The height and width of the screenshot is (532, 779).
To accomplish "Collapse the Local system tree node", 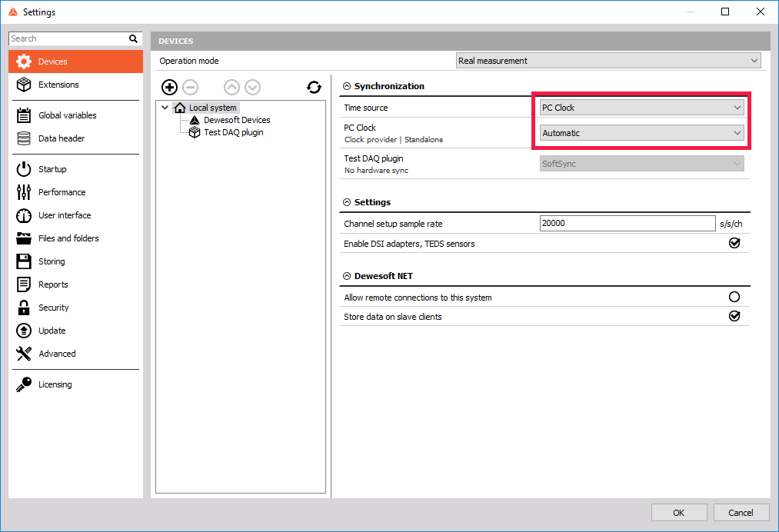I will [x=165, y=108].
